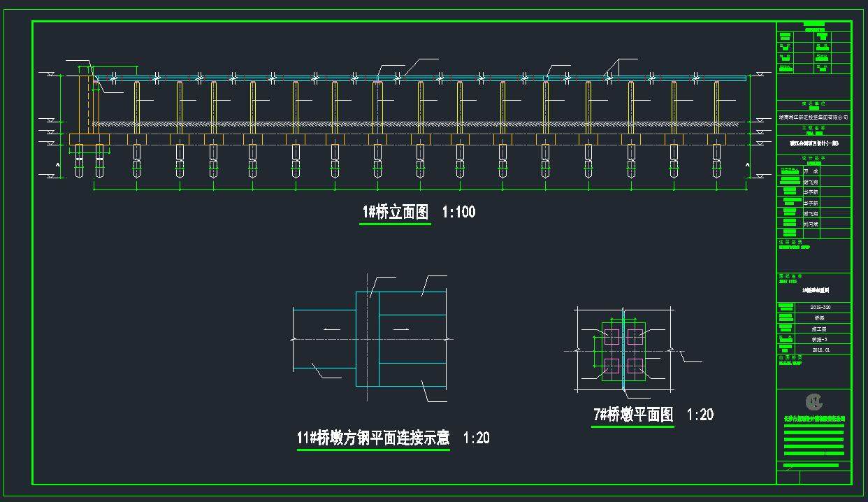This screenshot has width=868, height=502.
Task: Select the bottom-right pink square in pier plan
Action: [635, 365]
